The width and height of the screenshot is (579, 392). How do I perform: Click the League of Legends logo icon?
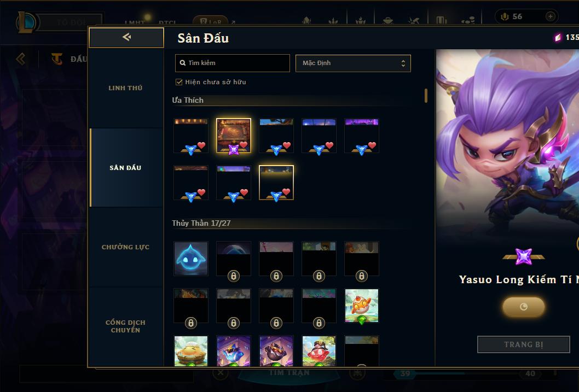point(26,22)
